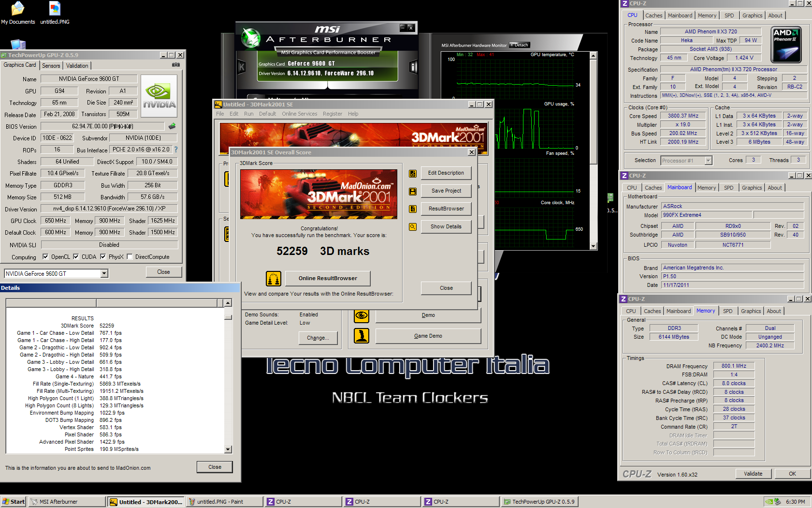812x508 pixels.
Task: Click Close button in Details window
Action: 215,467
